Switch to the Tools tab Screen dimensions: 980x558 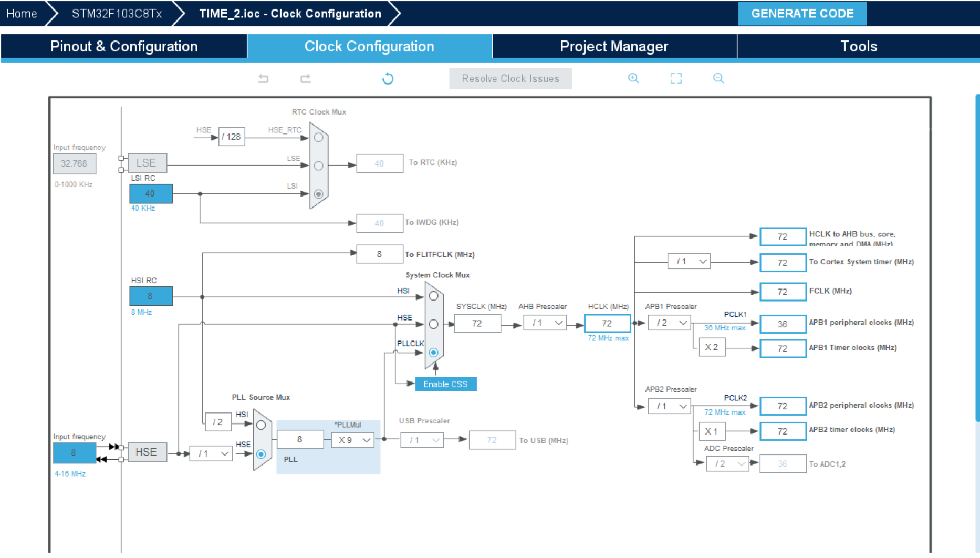click(859, 46)
